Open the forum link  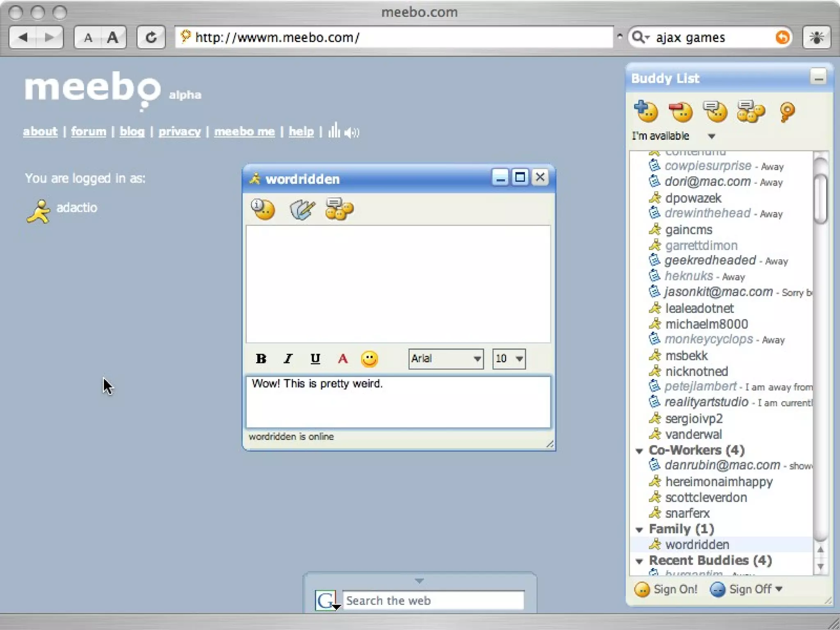coord(89,132)
